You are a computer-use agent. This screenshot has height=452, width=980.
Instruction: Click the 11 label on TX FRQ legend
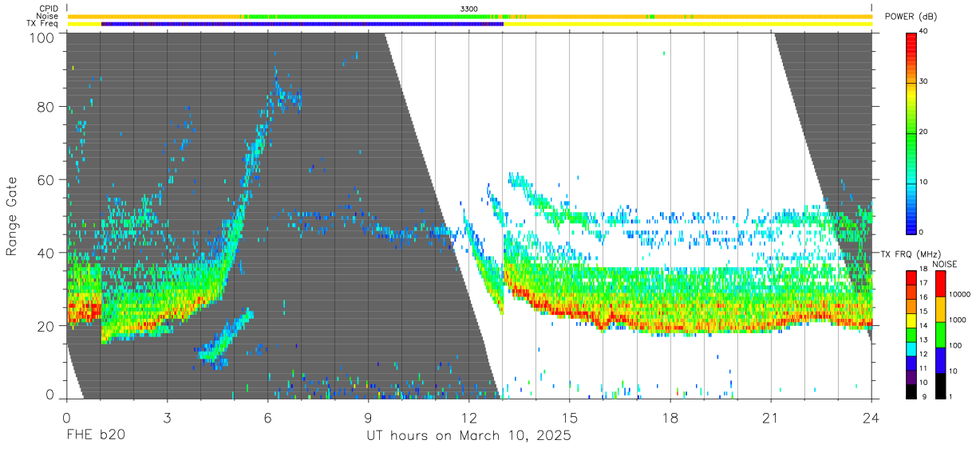coord(924,368)
